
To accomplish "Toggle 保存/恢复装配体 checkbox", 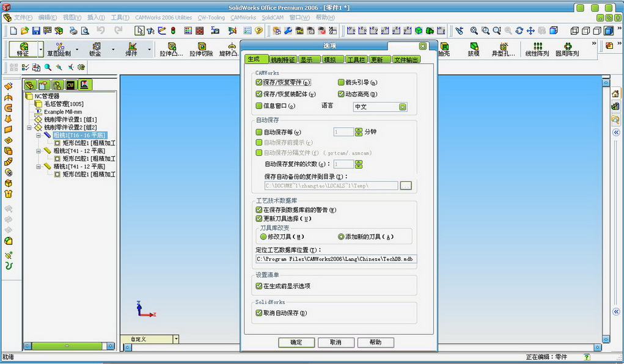I will pos(259,94).
